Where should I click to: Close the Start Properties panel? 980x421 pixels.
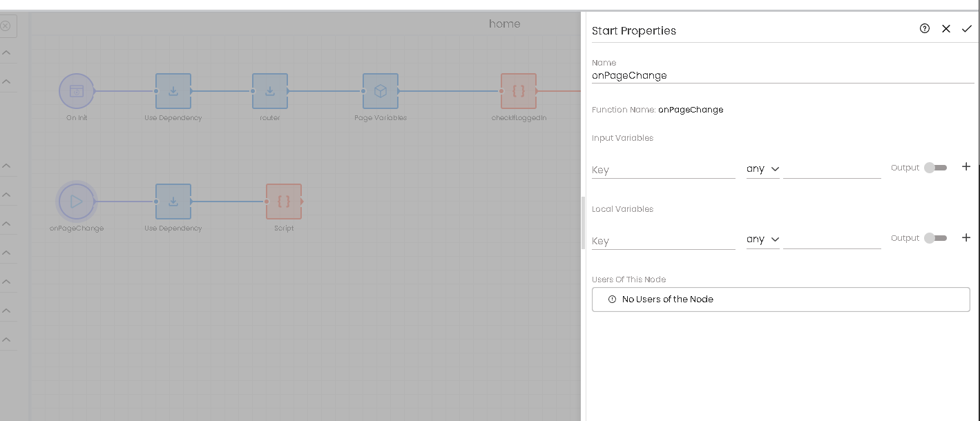tap(946, 28)
